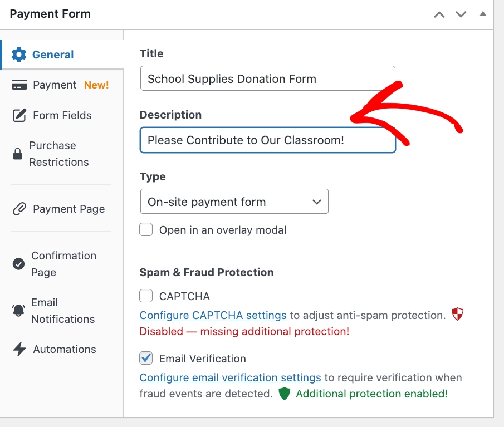Move Payment Form panel down
The width and height of the screenshot is (504, 427).
(461, 14)
